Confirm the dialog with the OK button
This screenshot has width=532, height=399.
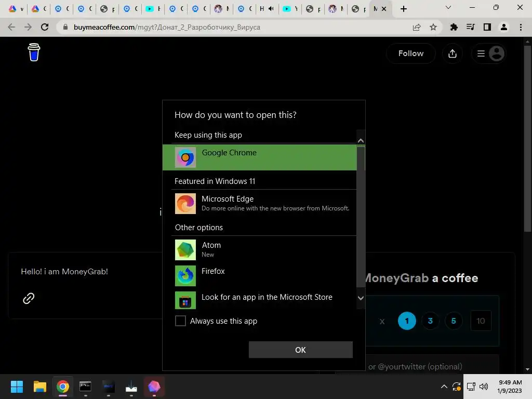click(x=301, y=350)
